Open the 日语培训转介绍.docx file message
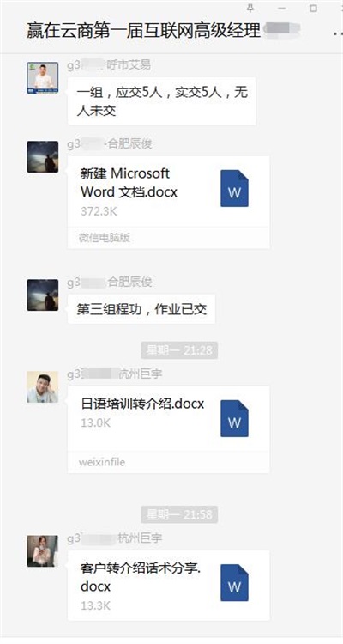Image resolution: width=343 pixels, height=644 pixels. point(169,429)
